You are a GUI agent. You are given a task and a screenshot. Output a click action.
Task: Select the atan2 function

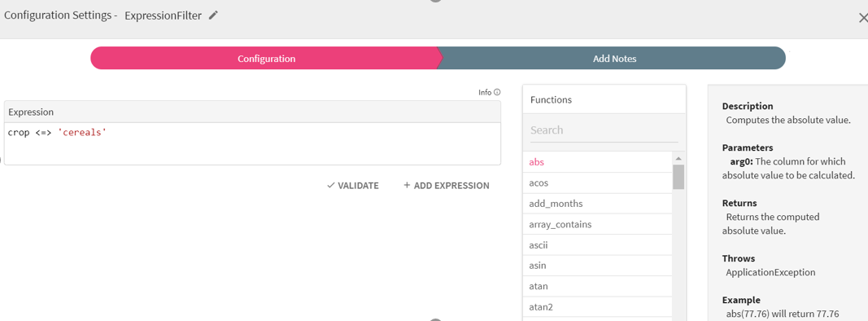(x=598, y=307)
